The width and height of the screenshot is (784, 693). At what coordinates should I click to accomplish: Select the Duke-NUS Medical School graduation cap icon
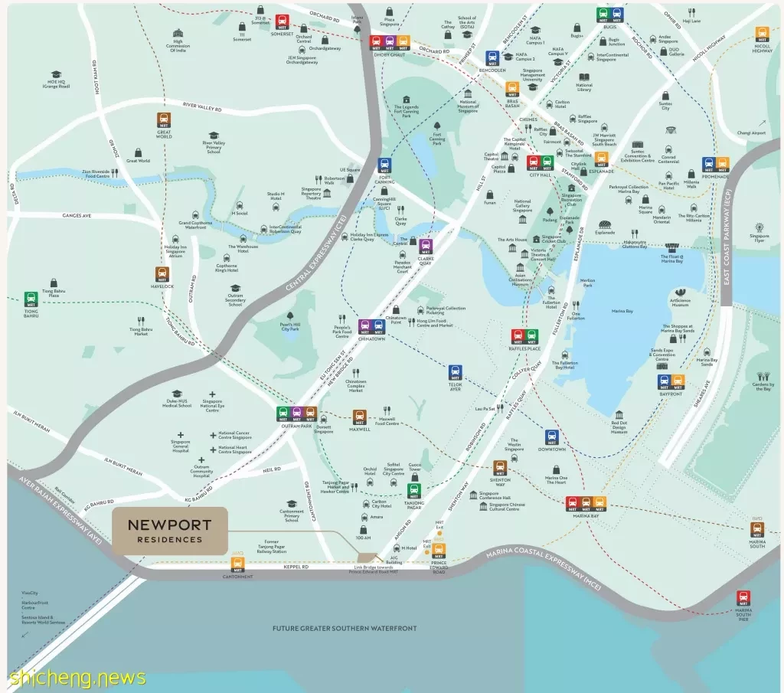click(x=177, y=394)
